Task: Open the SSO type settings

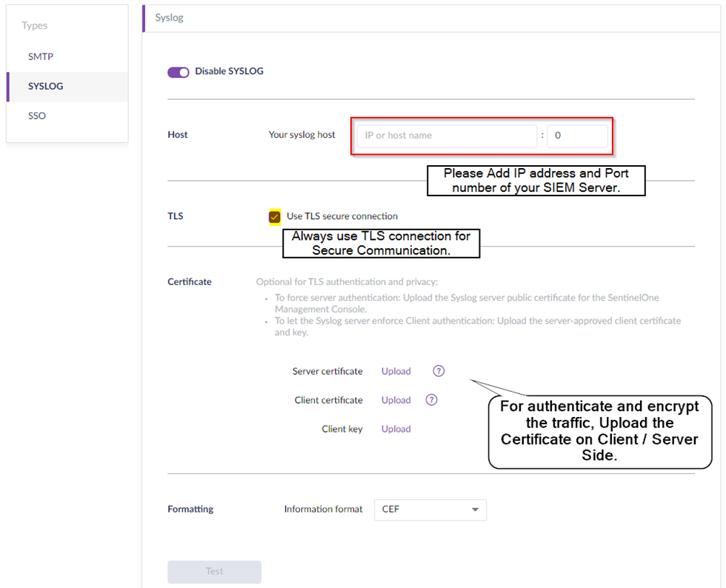Action: 37,116
